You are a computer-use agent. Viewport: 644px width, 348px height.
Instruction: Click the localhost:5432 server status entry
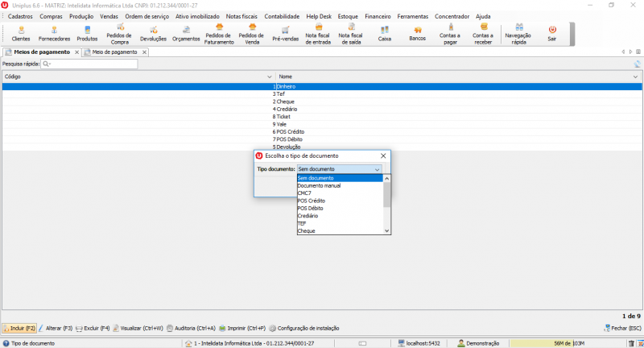point(419,343)
